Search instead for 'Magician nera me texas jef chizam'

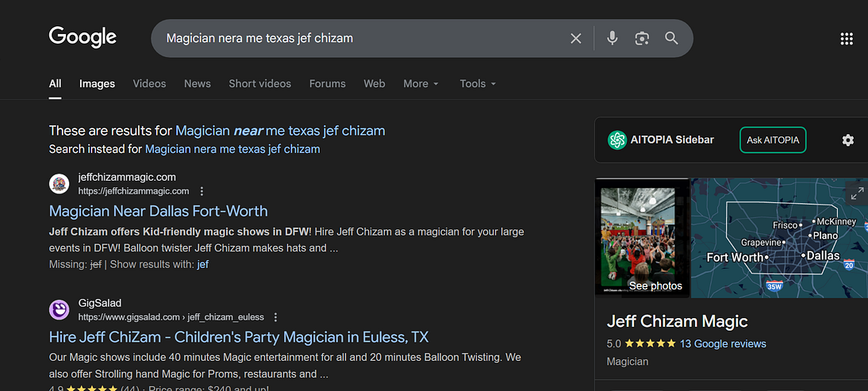click(232, 149)
